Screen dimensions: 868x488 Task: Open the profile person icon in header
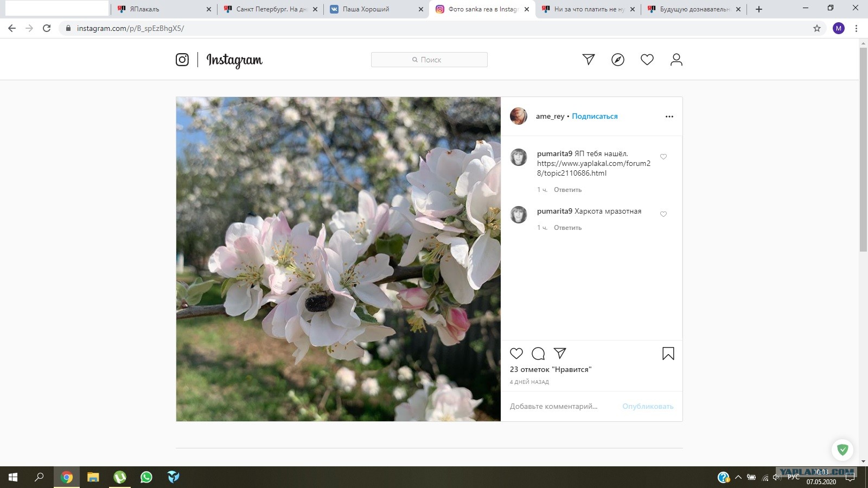tap(676, 60)
